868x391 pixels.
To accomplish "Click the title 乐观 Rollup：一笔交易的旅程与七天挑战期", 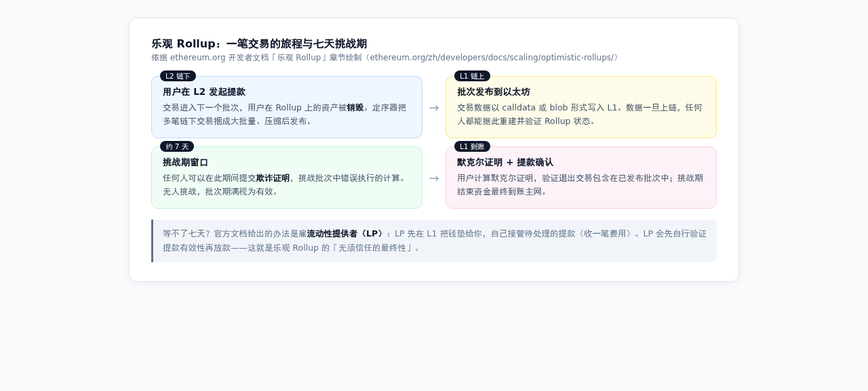I will (259, 43).
